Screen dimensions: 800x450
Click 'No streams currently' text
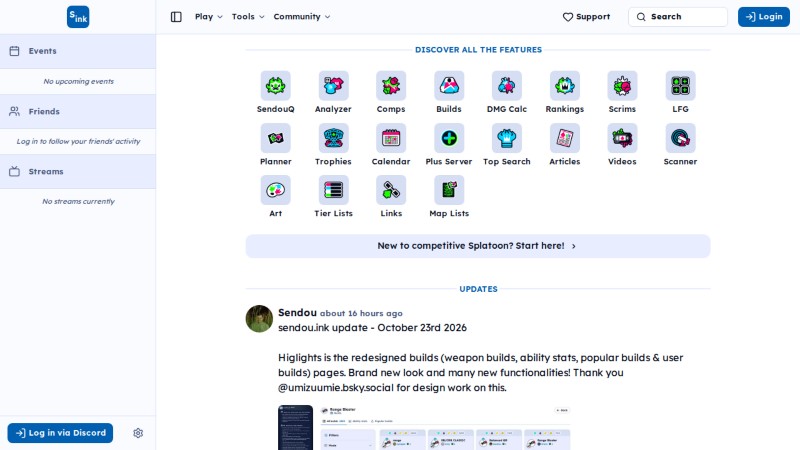point(79,202)
